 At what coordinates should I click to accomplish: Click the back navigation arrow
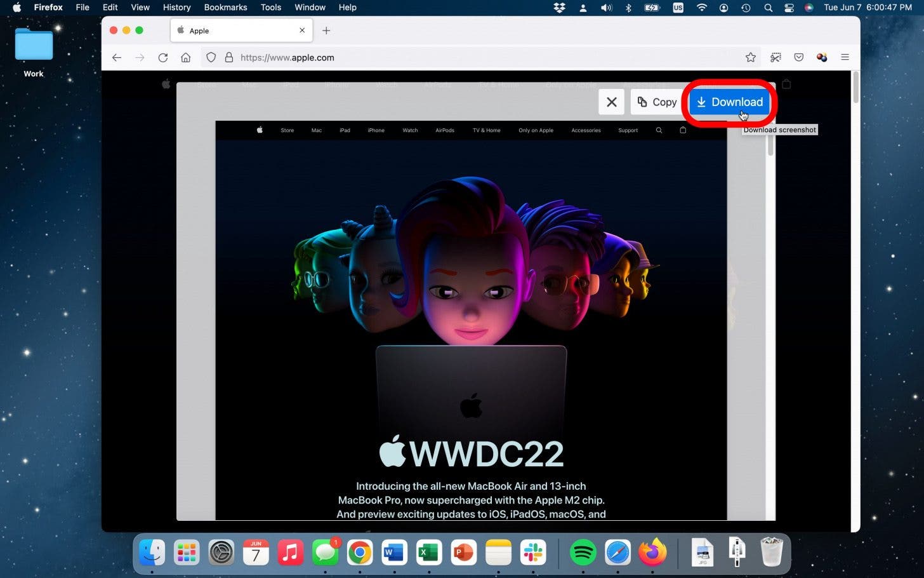tap(117, 58)
